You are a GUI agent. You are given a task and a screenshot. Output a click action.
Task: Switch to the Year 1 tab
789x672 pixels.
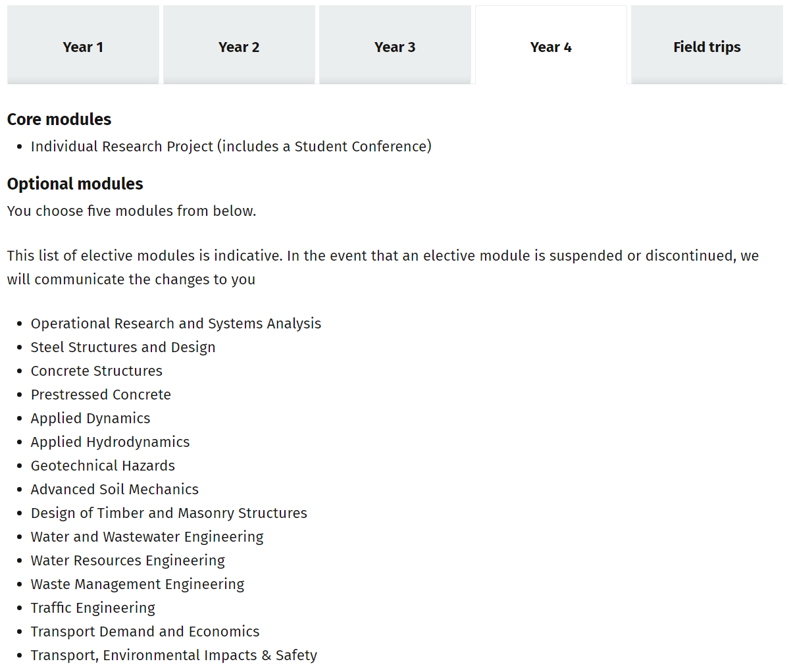coord(83,47)
